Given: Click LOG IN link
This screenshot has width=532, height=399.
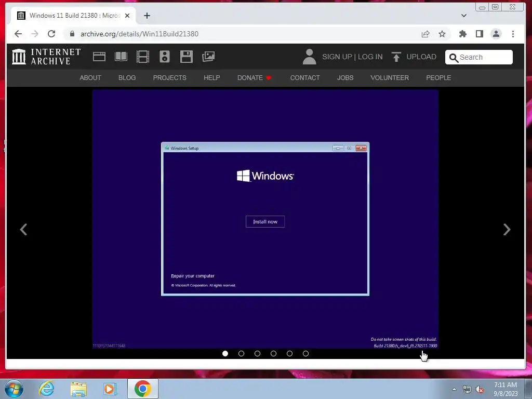Looking at the screenshot, I should tap(370, 57).
